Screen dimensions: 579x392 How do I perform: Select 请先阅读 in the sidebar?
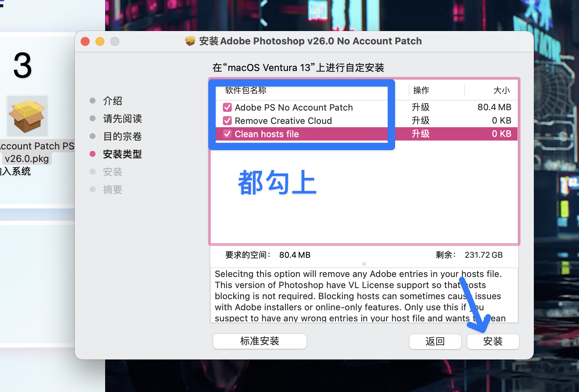point(122,118)
